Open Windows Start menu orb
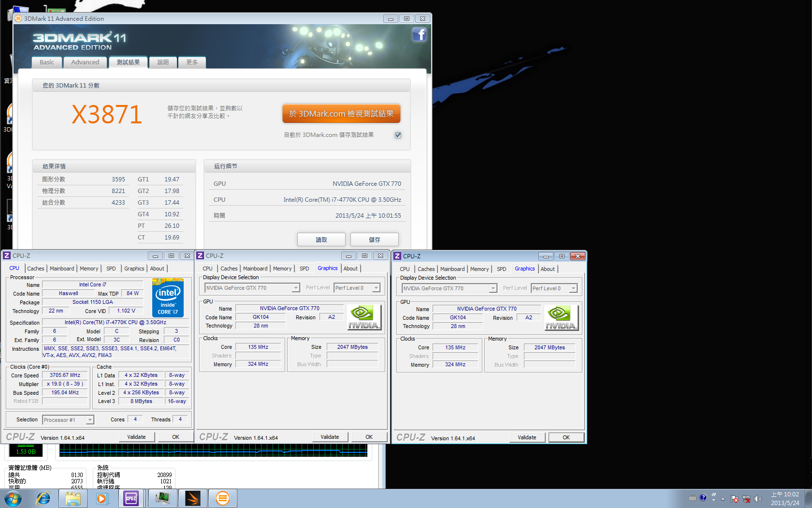 pos(13,498)
